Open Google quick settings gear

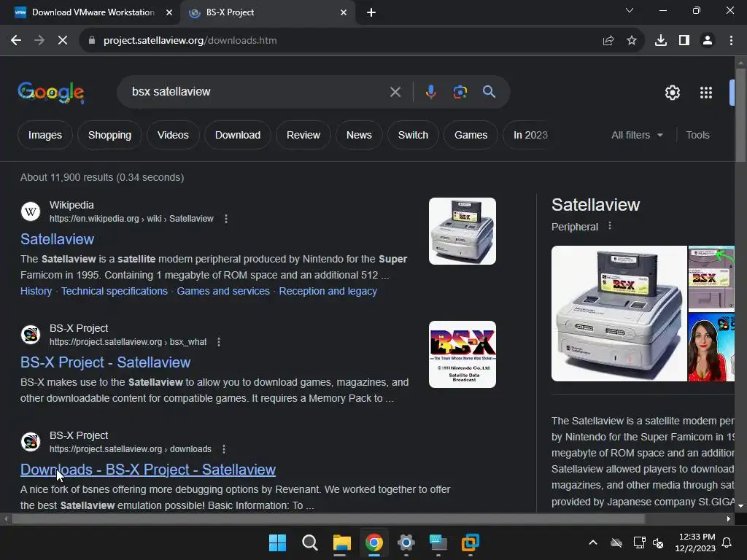(x=672, y=93)
